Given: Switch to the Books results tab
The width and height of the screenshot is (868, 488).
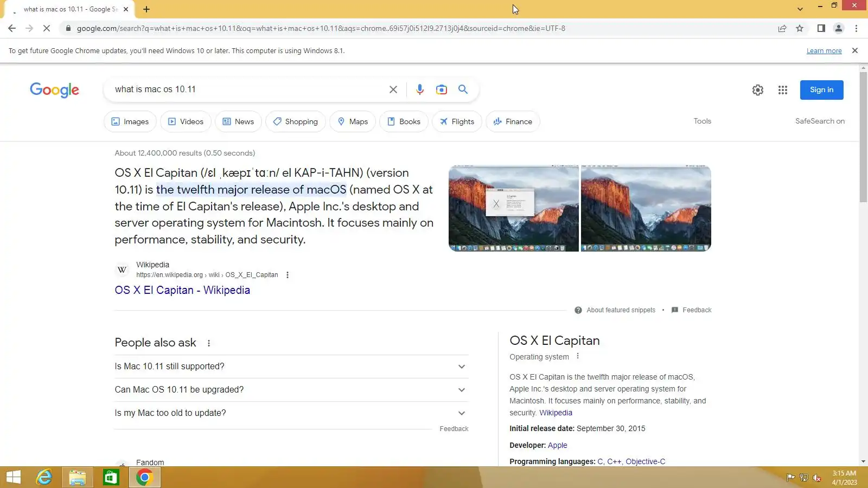Looking at the screenshot, I should [404, 121].
